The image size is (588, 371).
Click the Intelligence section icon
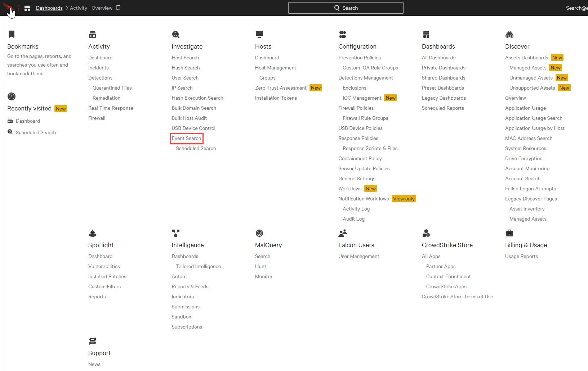click(176, 233)
